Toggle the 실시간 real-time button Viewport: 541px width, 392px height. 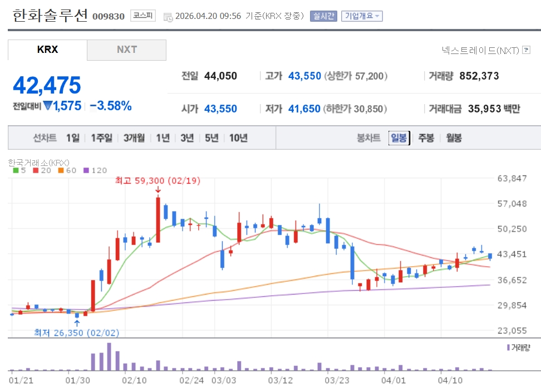[323, 16]
